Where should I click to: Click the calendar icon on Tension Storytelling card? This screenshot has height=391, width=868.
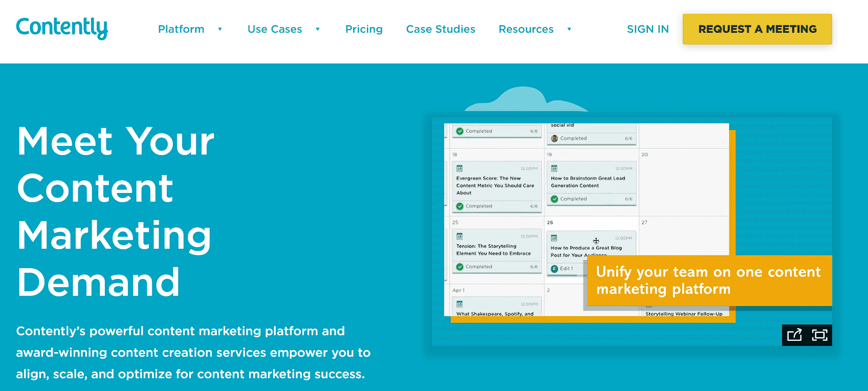pos(460,236)
